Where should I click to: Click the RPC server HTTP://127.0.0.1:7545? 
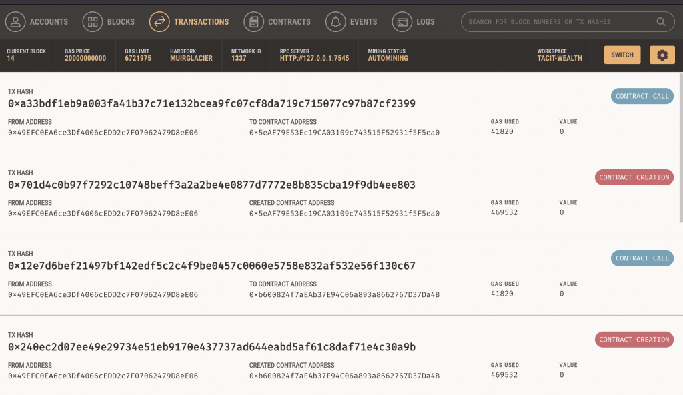314,58
